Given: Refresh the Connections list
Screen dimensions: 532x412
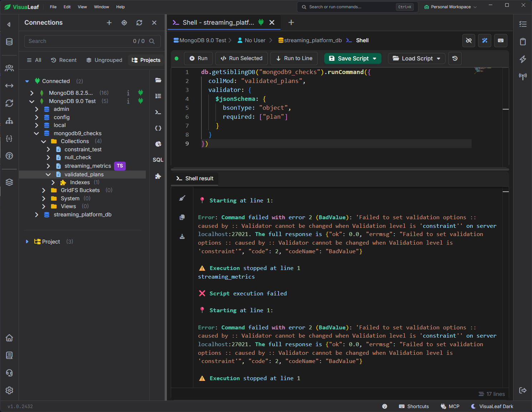Looking at the screenshot, I should [139, 23].
